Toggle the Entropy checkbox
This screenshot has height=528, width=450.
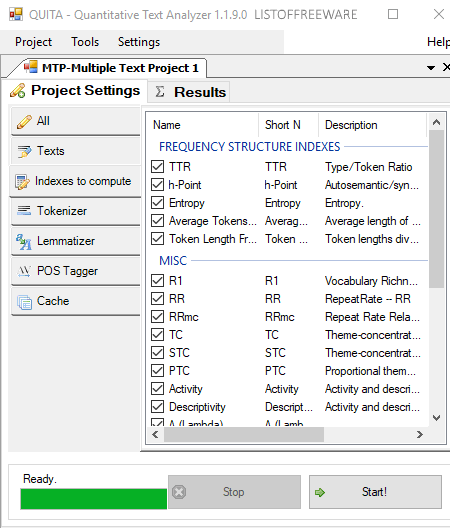(x=158, y=203)
